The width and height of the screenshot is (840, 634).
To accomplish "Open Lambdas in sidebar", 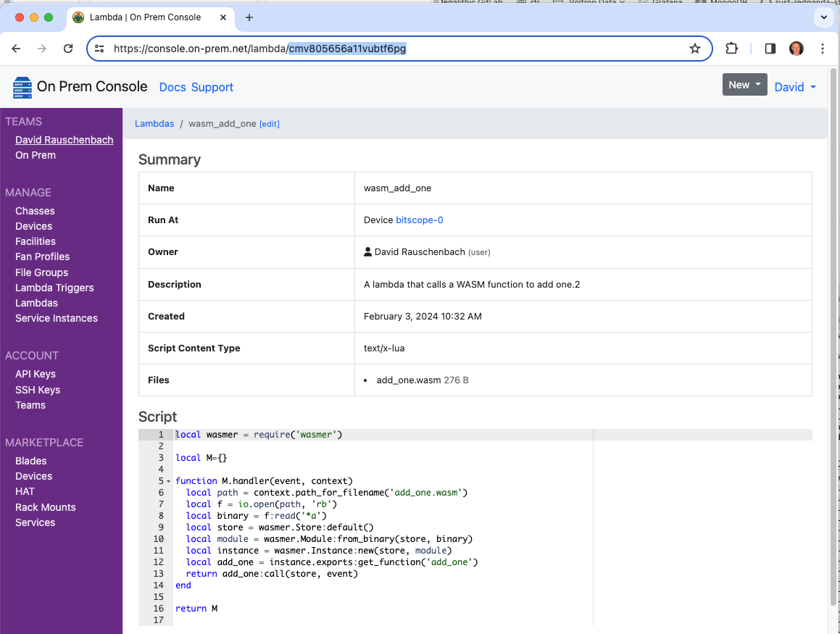I will click(x=36, y=303).
